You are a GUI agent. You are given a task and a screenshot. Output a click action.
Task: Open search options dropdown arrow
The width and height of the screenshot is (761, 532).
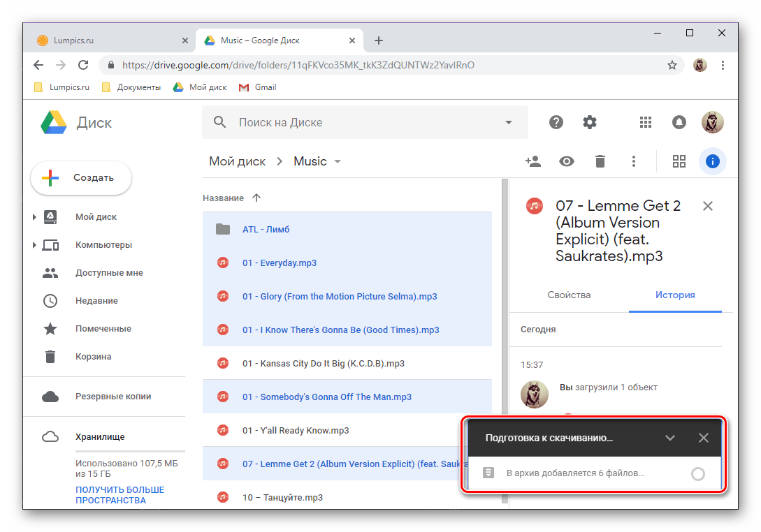click(x=508, y=122)
